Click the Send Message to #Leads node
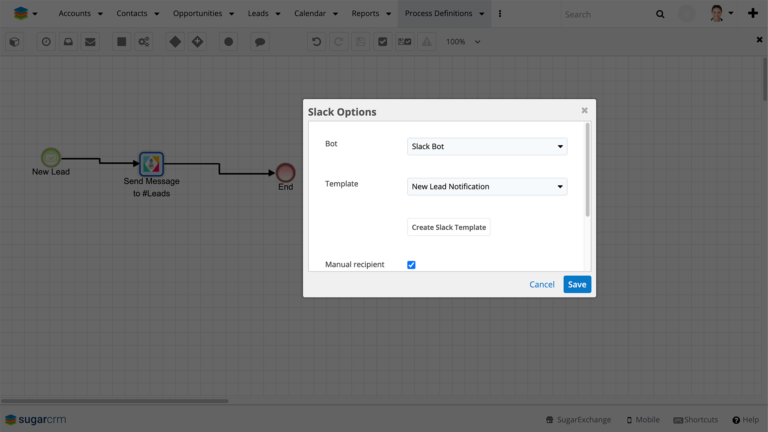Viewport: 768px width, 432px height. 151,164
